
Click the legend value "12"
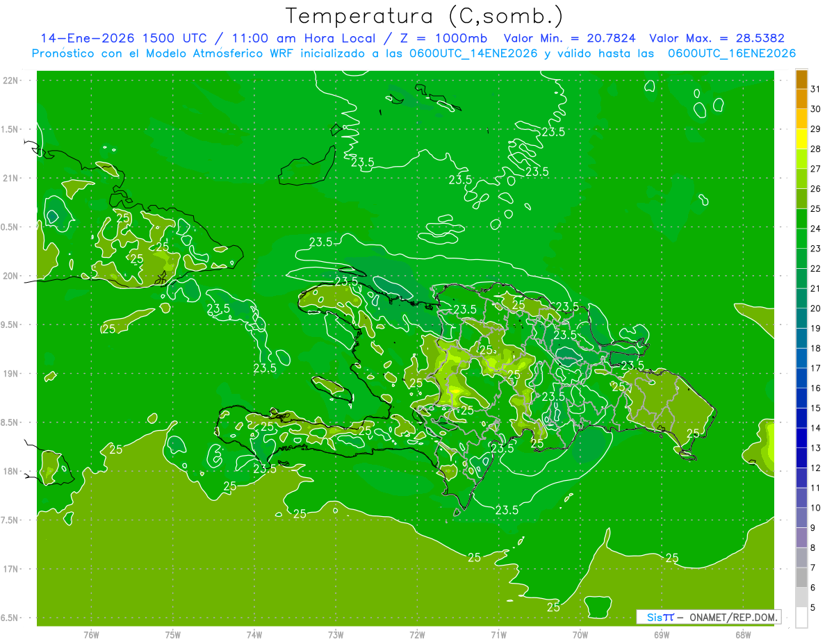pos(816,468)
